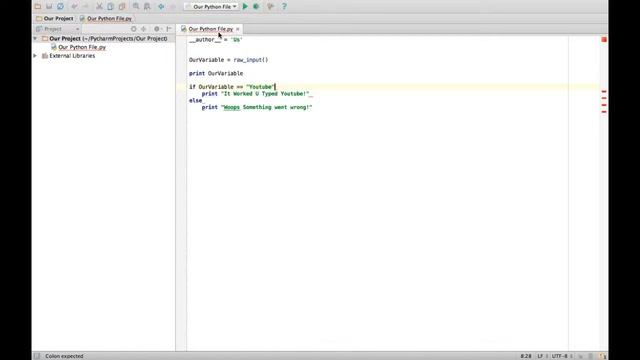Viewport: 640px width, 360px height.
Task: Click the Paste toolbar icon
Action: point(122,7)
